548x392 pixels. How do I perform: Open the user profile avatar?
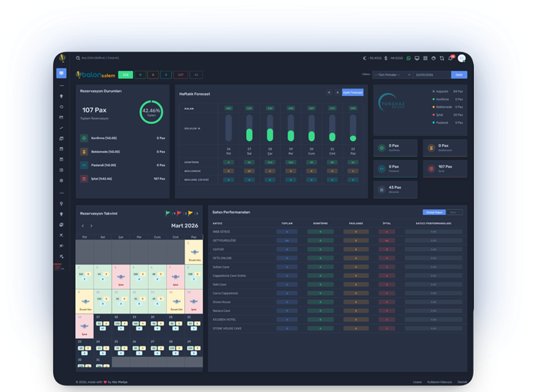pyautogui.click(x=461, y=58)
